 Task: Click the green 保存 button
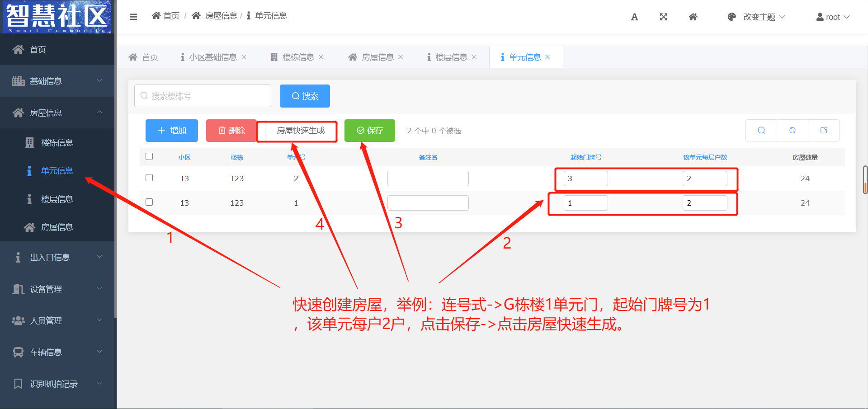369,131
